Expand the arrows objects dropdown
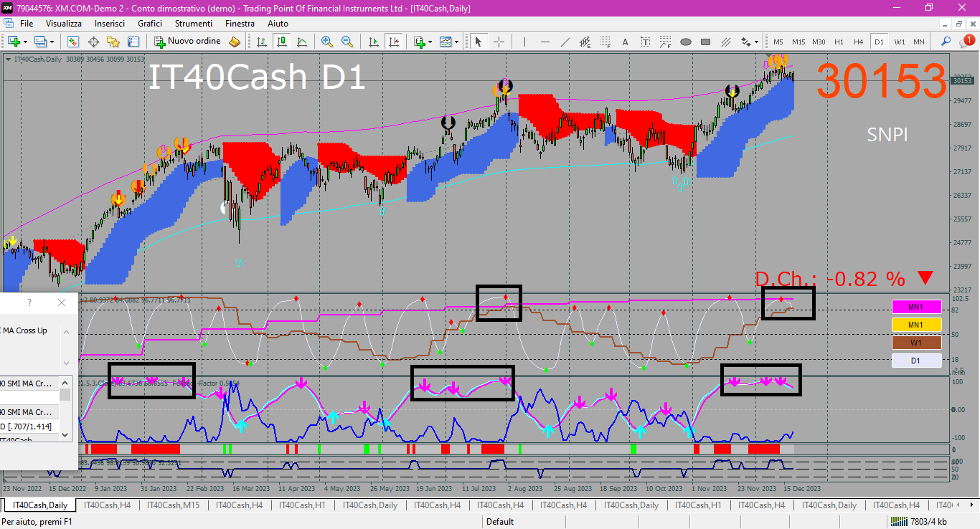This screenshot has width=980, height=529. click(x=756, y=42)
